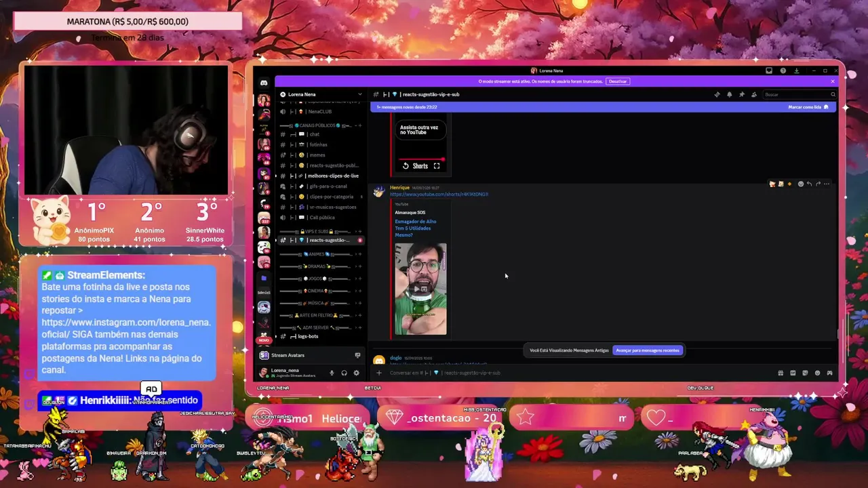The width and height of the screenshot is (868, 488).
Task: Open melhores-clipes-de-live channel
Action: click(x=321, y=176)
